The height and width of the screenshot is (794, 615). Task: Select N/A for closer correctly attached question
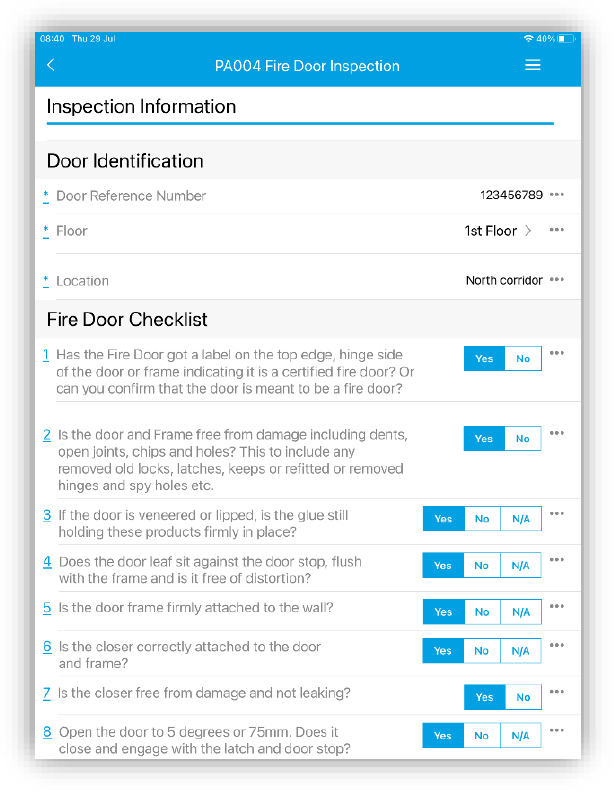521,651
